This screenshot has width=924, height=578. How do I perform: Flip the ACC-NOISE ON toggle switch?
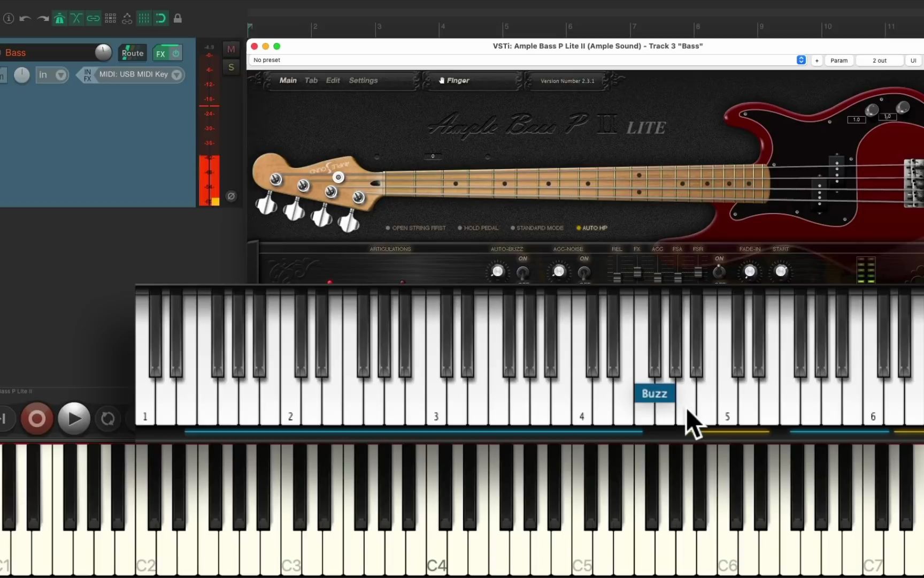pos(584,271)
